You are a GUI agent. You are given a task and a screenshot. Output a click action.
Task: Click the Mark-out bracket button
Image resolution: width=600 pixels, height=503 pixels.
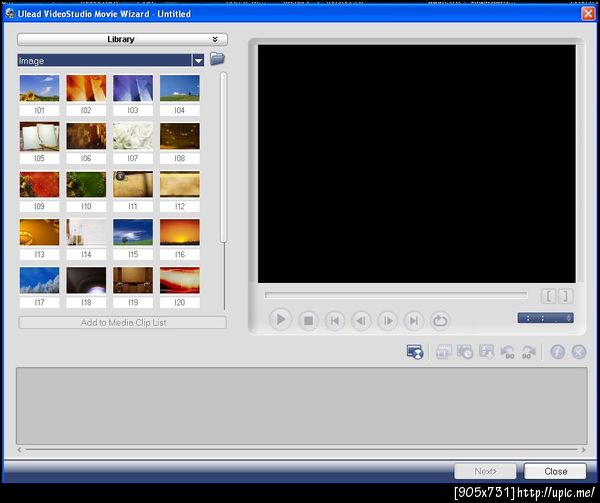(x=565, y=296)
